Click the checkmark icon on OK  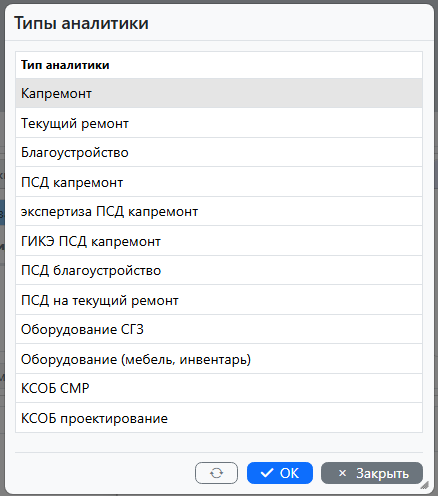[x=267, y=473]
